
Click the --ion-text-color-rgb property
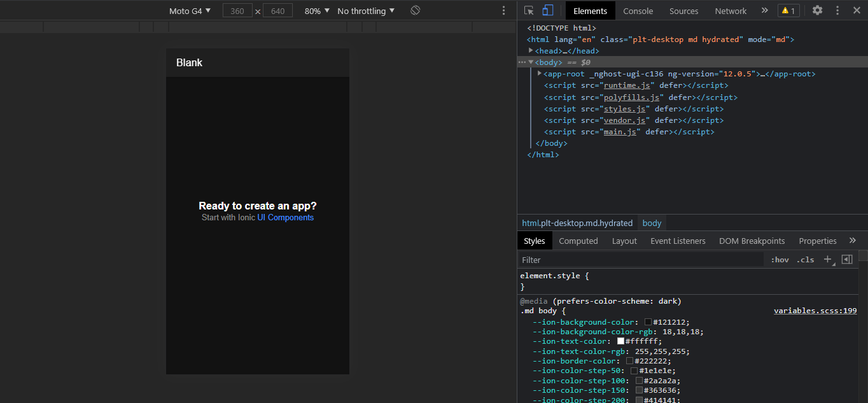click(577, 351)
